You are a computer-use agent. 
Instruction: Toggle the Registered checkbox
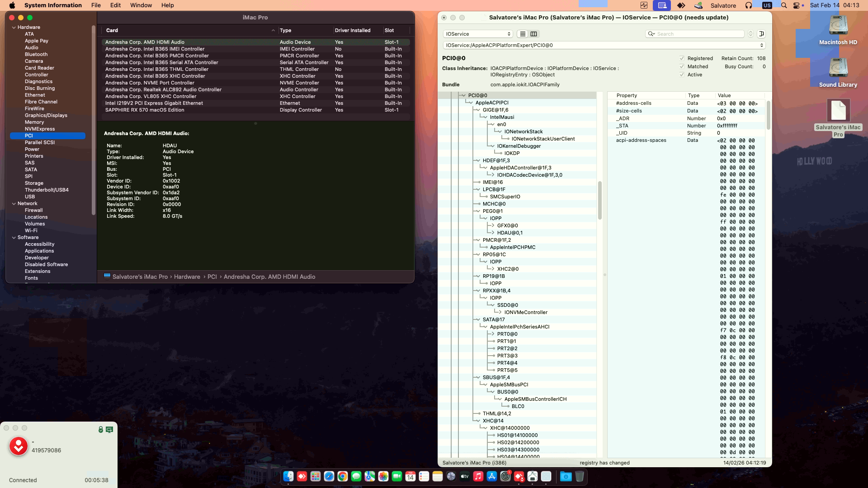(x=682, y=58)
